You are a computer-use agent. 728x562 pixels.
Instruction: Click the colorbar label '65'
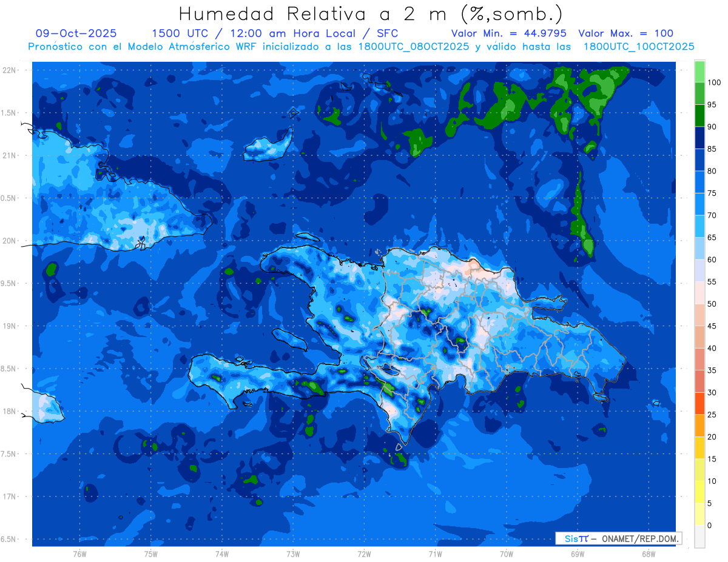712,238
